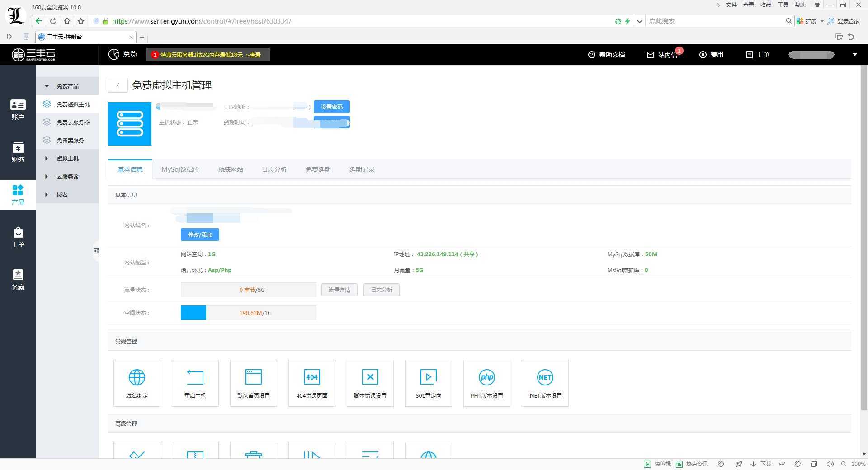
Task: Expand the 域名 menu group
Action: [x=68, y=194]
